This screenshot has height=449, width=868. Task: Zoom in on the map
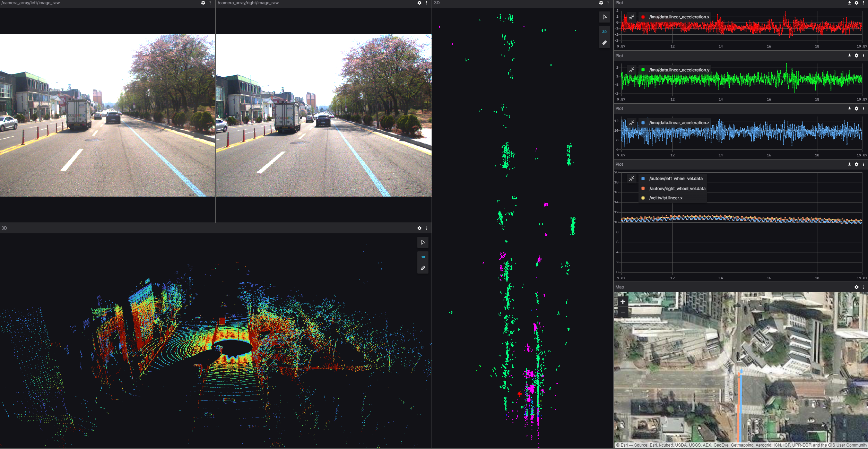(x=623, y=302)
